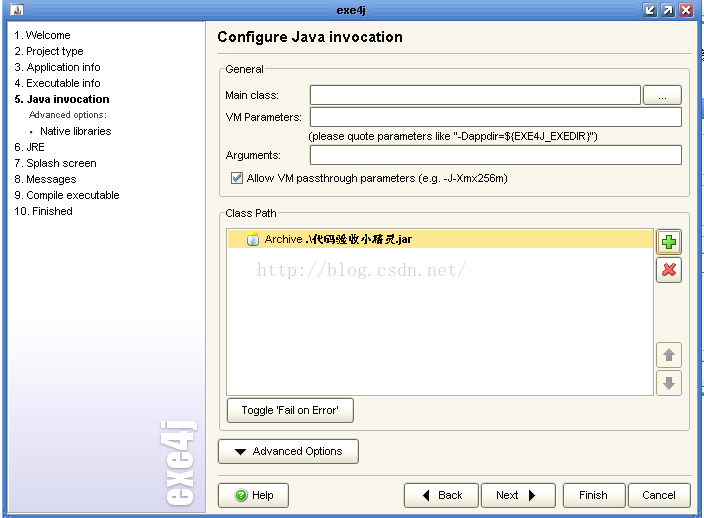Go to step 9. Compile executable
704x518 pixels.
tap(66, 195)
